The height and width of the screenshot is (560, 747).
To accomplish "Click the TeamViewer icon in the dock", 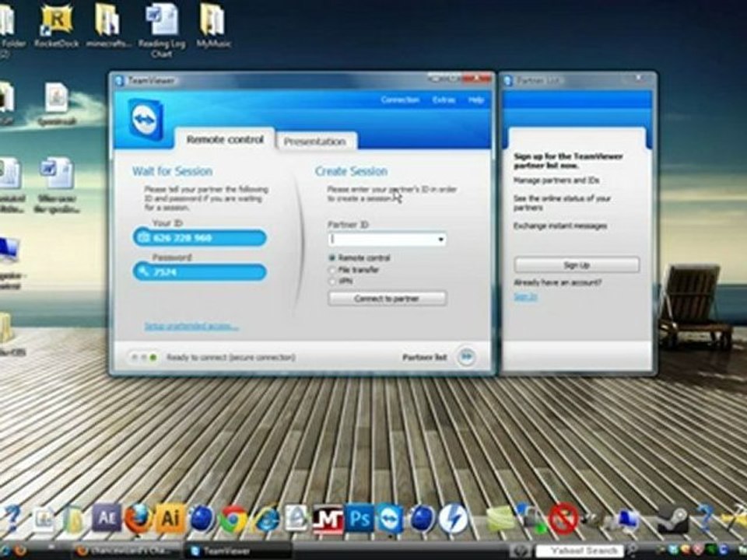I will (391, 519).
